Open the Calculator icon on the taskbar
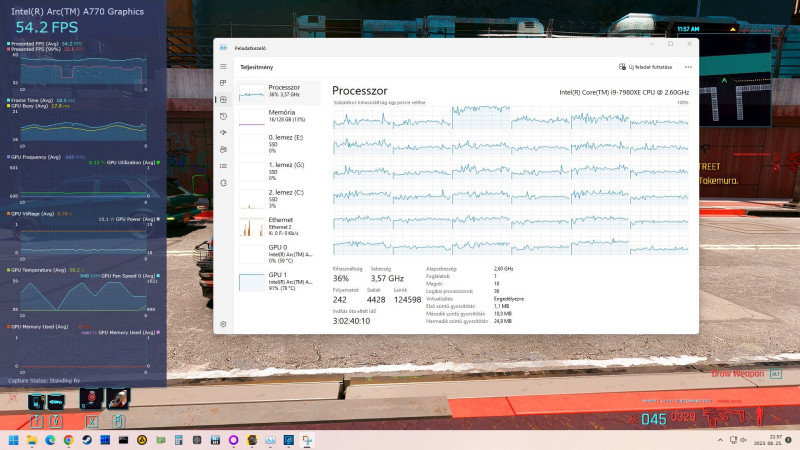This screenshot has height=450, width=800. pyautogui.click(x=179, y=440)
